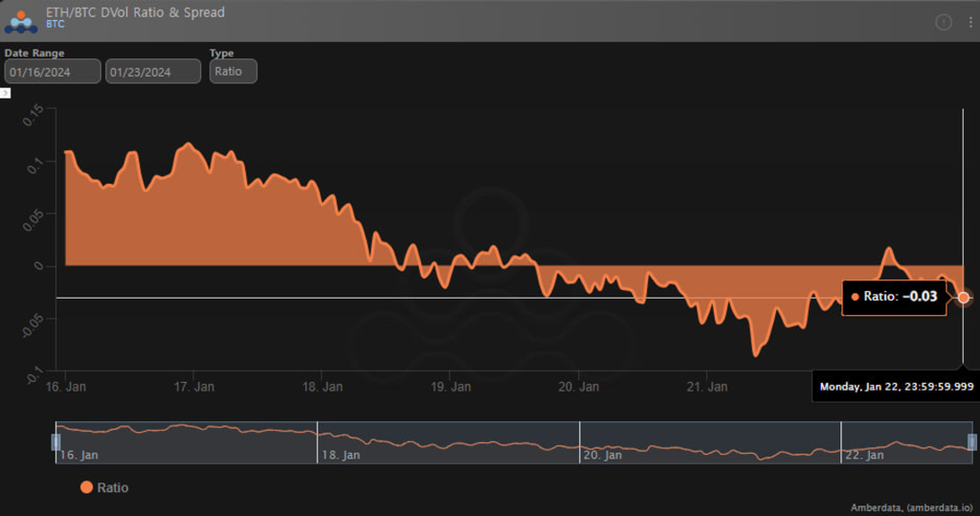Open the start date field 01/16/2024
The width and height of the screenshot is (980, 516).
click(53, 72)
